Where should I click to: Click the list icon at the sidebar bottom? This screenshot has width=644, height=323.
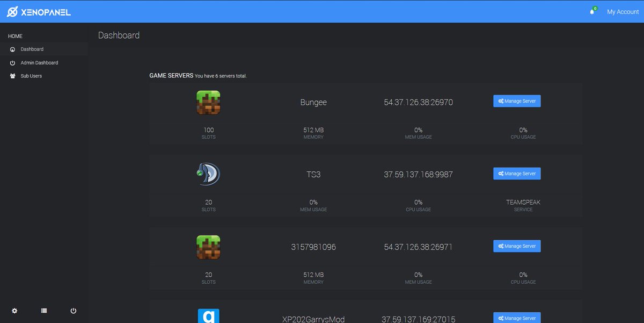[44, 311]
